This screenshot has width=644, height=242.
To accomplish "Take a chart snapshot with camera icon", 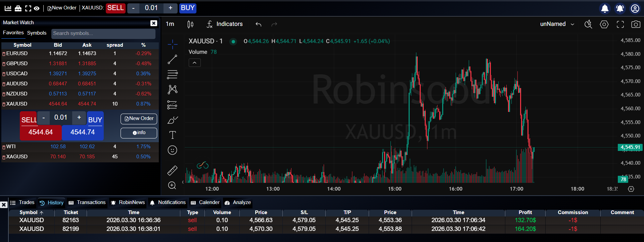I will tap(636, 24).
